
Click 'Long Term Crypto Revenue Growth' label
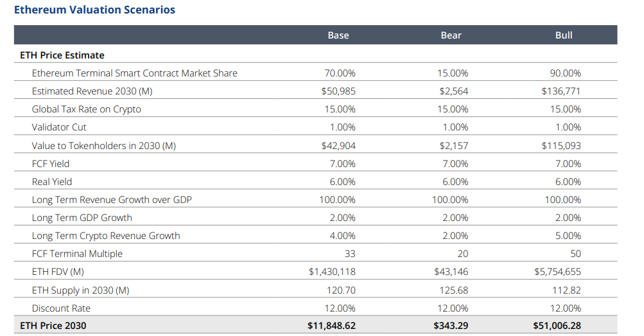point(105,236)
